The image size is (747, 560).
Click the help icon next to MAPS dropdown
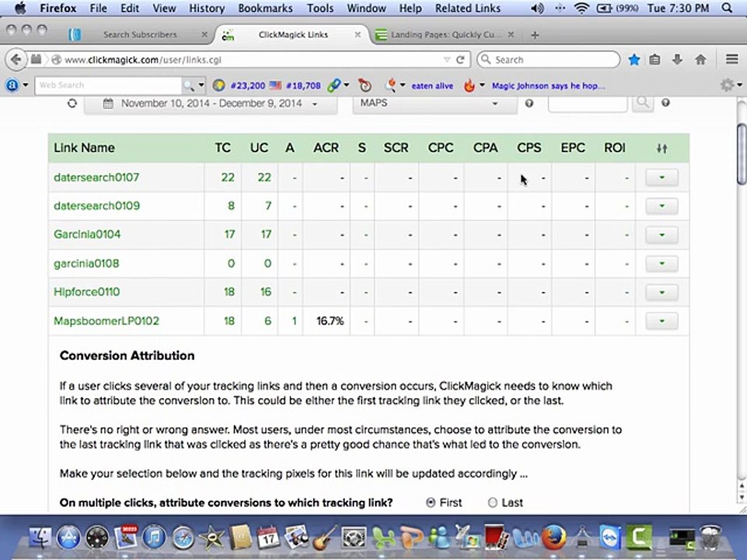[529, 103]
